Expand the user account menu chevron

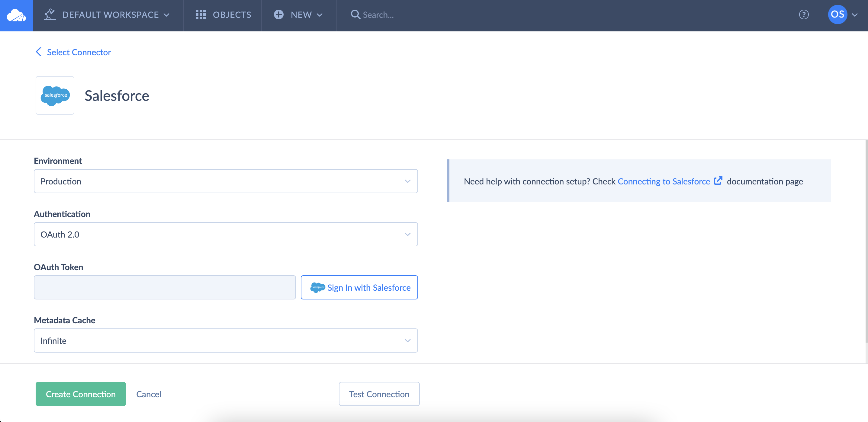(x=855, y=15)
